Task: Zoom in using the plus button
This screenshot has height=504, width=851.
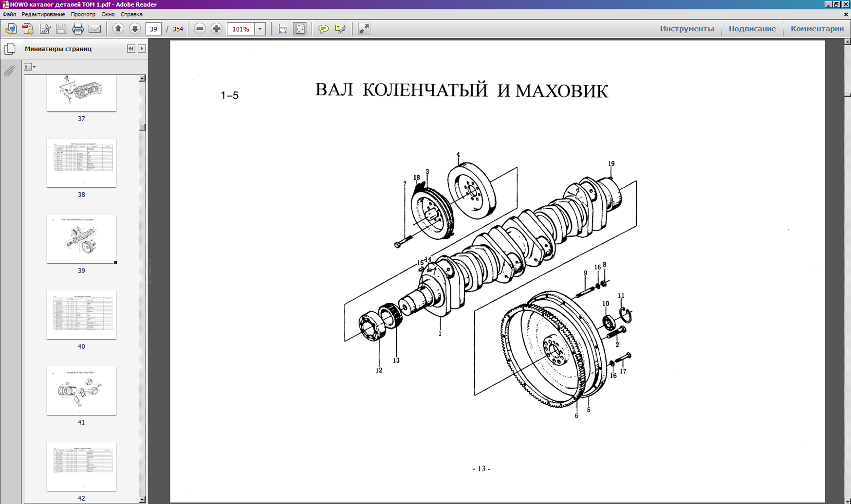Action: 217,29
